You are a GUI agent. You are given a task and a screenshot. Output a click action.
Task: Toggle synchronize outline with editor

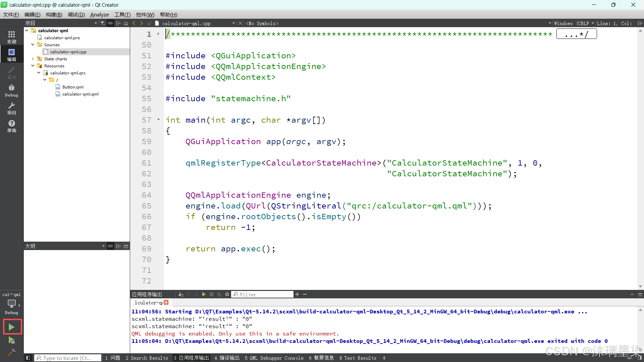(x=110, y=246)
